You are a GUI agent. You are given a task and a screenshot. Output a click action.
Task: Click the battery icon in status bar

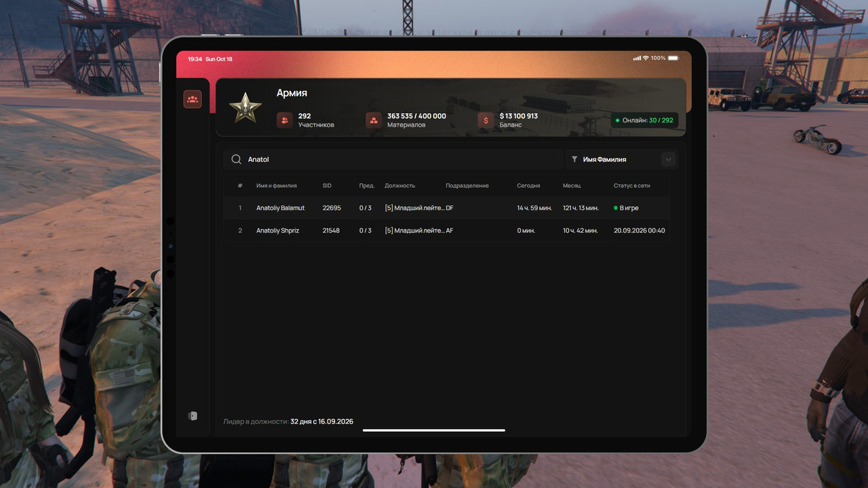point(673,58)
